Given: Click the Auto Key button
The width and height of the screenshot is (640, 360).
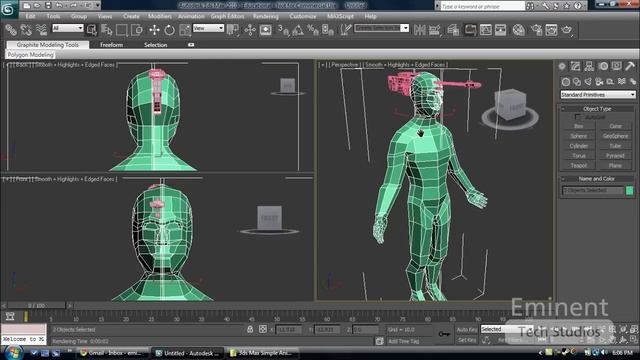Looking at the screenshot, I should [x=467, y=329].
